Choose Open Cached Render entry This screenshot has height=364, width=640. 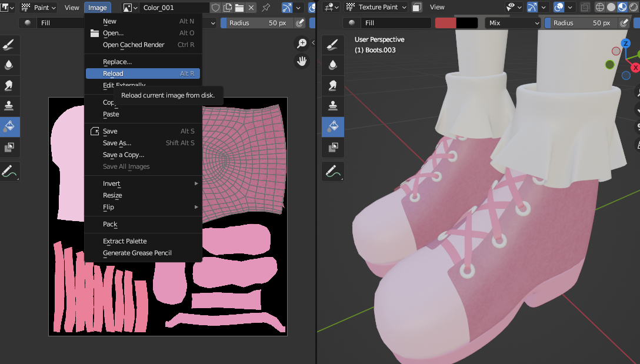pos(143,45)
